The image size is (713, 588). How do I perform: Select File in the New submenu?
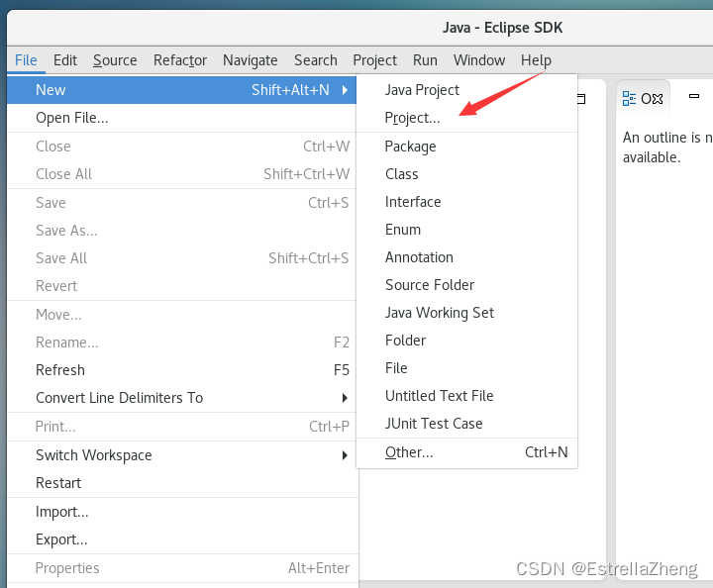point(467,368)
